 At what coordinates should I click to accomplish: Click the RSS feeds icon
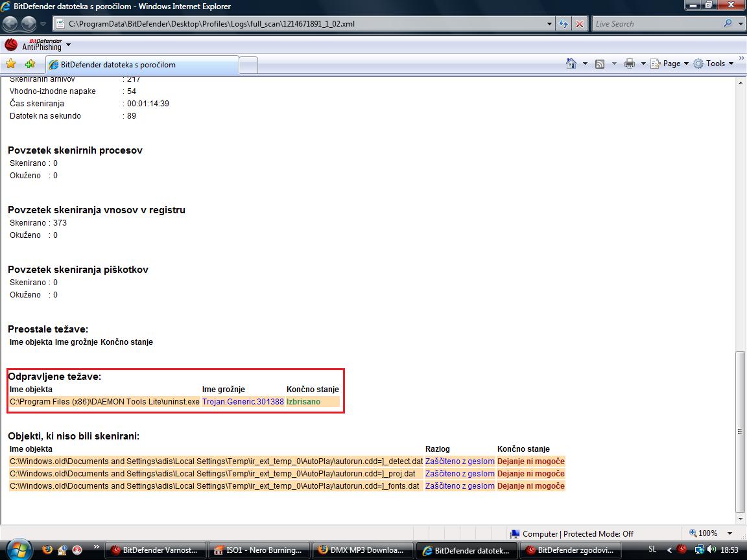[x=600, y=64]
